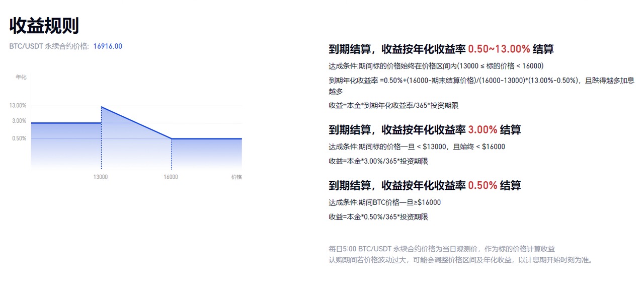Click the 13.00% y-axis tick label
Screen dimensions: 644x293
coord(18,106)
